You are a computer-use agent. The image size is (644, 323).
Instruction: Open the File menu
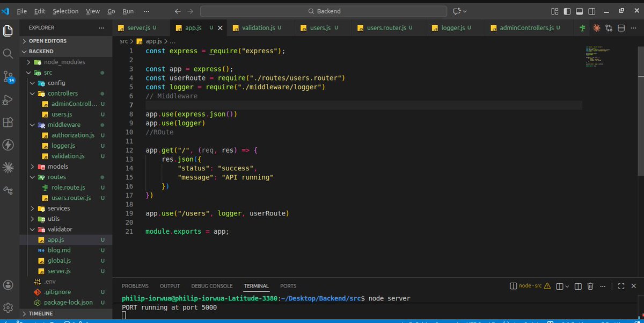point(21,11)
